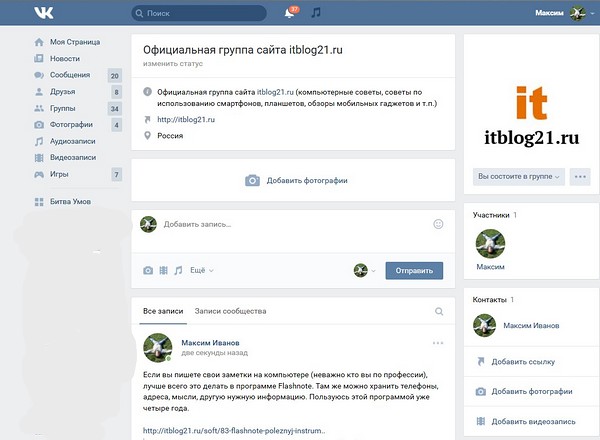This screenshot has height=440, width=600.
Task: Open the notifications bell icon
Action: coord(290,13)
